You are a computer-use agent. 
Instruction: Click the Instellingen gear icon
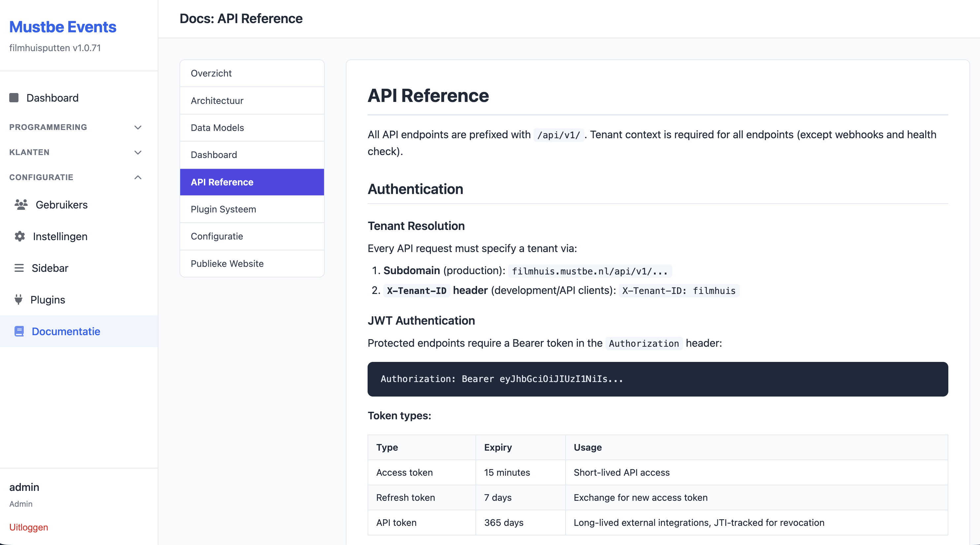coord(20,236)
